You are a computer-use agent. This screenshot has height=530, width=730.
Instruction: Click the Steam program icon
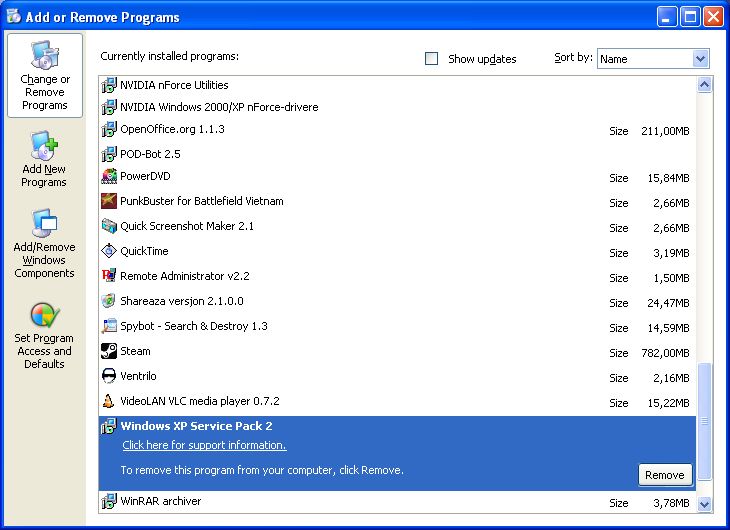click(109, 351)
